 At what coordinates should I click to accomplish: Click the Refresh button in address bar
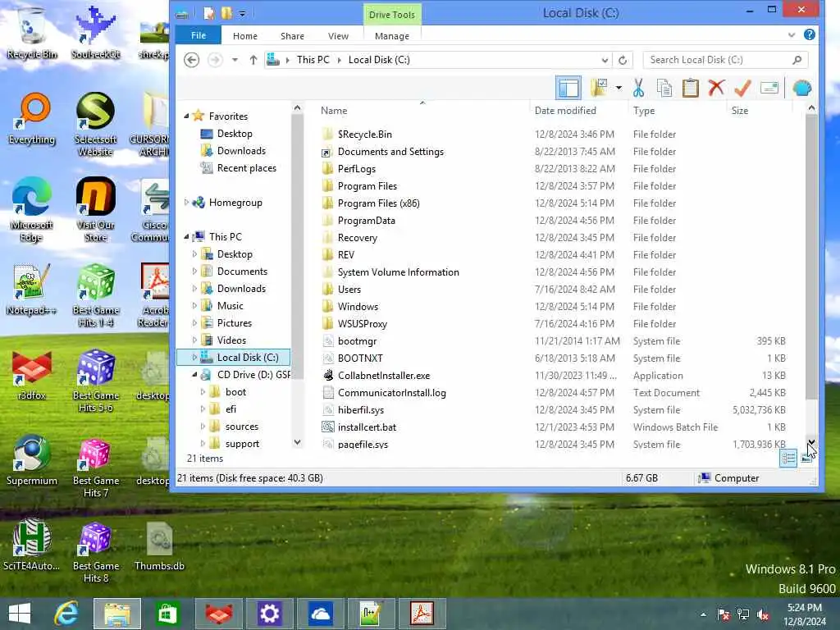point(623,60)
